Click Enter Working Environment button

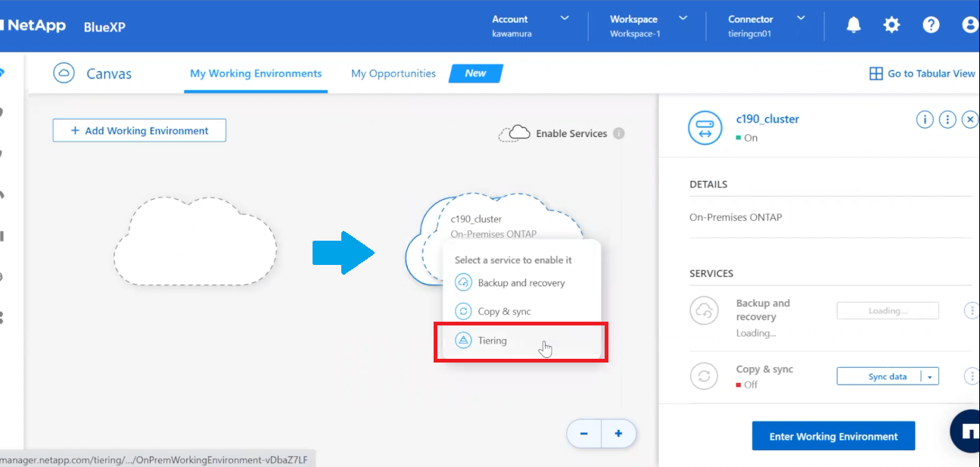click(833, 436)
